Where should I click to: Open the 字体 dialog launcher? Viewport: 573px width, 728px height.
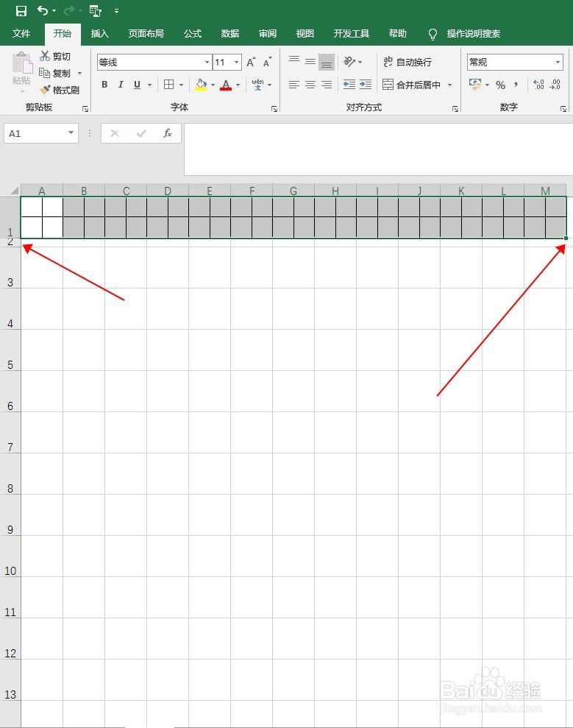274,109
